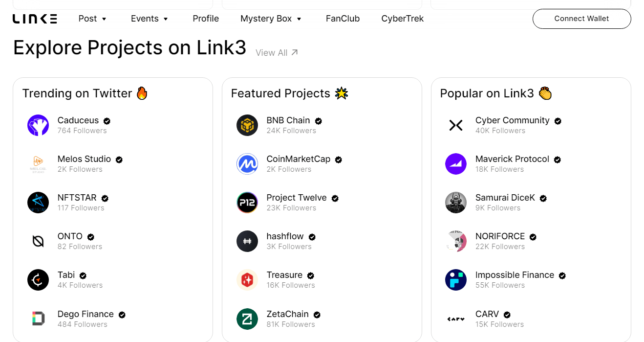Click the "Explore Projects on Link3" title

[129, 47]
